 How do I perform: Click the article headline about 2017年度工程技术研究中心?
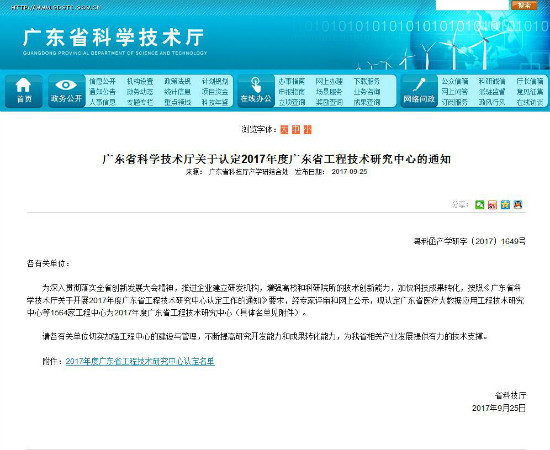[276, 159]
